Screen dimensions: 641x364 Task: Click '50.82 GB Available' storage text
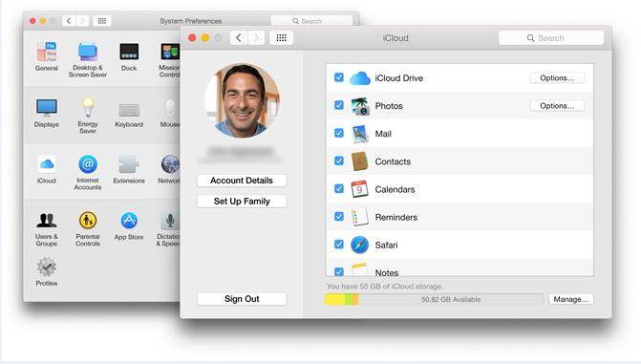pyautogui.click(x=451, y=299)
